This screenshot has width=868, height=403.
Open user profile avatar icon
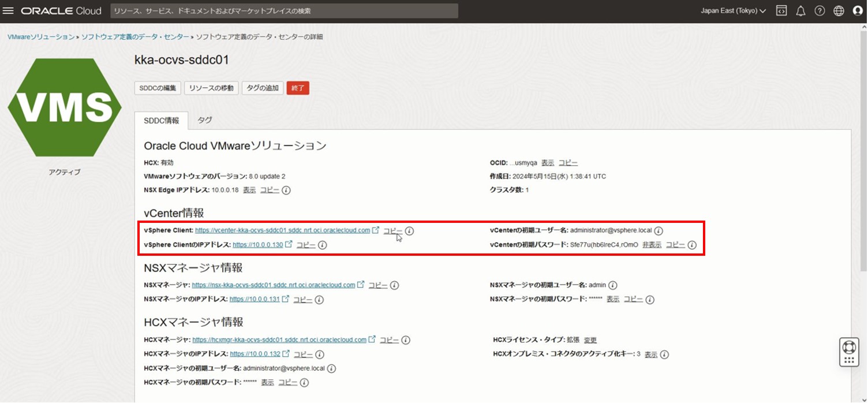pyautogui.click(x=858, y=11)
